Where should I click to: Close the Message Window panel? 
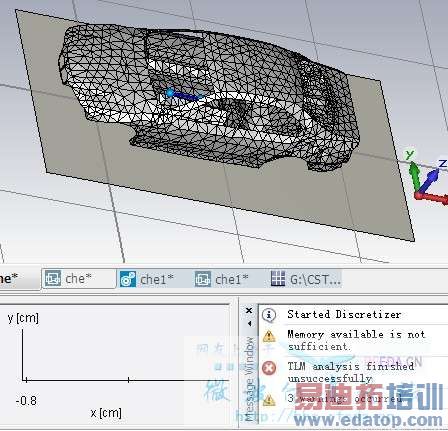[249, 311]
